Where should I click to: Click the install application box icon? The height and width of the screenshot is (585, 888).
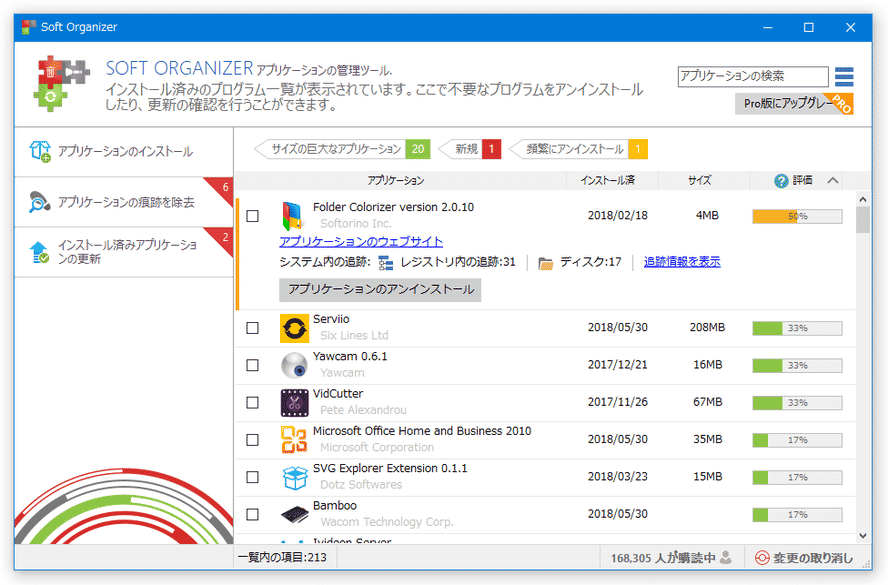40,151
